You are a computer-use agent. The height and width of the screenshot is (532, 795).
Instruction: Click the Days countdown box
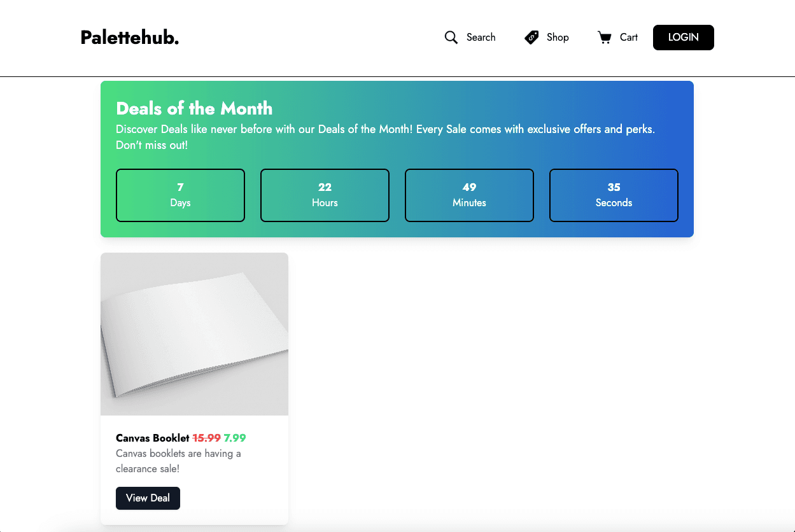pyautogui.click(x=180, y=195)
